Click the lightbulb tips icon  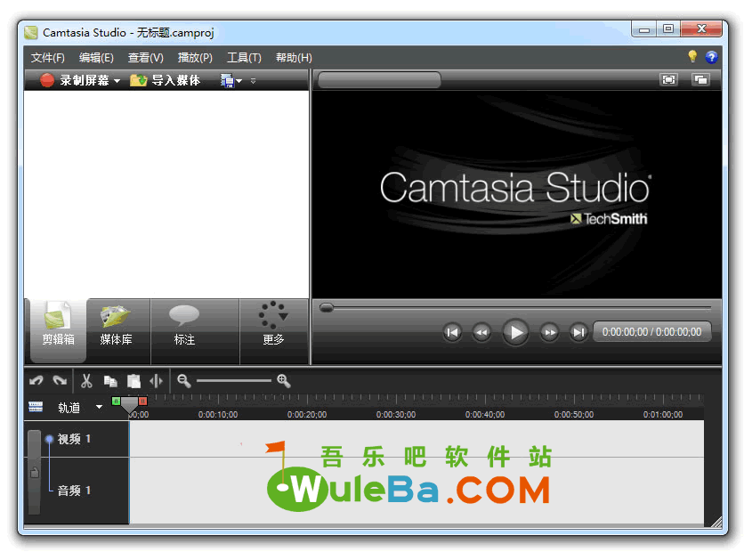[692, 57]
